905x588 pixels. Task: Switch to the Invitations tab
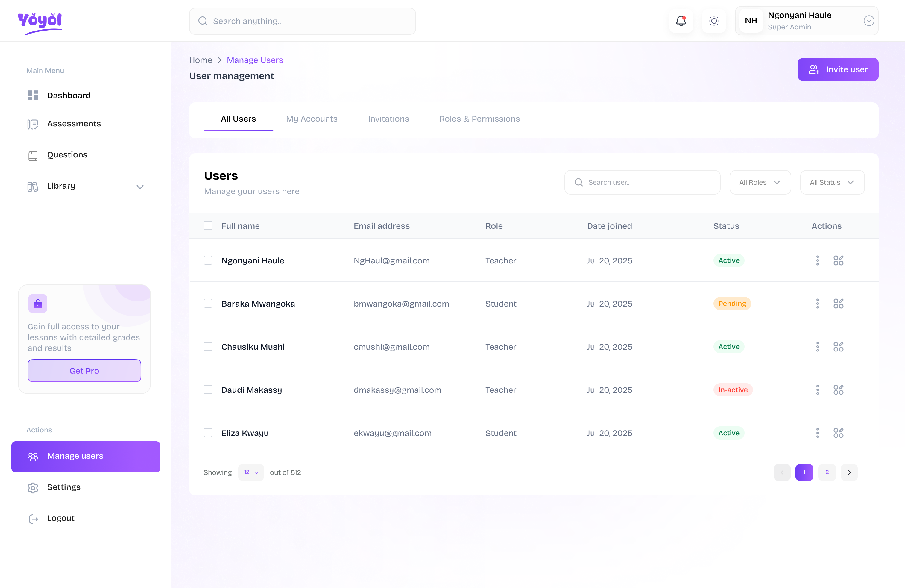pyautogui.click(x=388, y=119)
